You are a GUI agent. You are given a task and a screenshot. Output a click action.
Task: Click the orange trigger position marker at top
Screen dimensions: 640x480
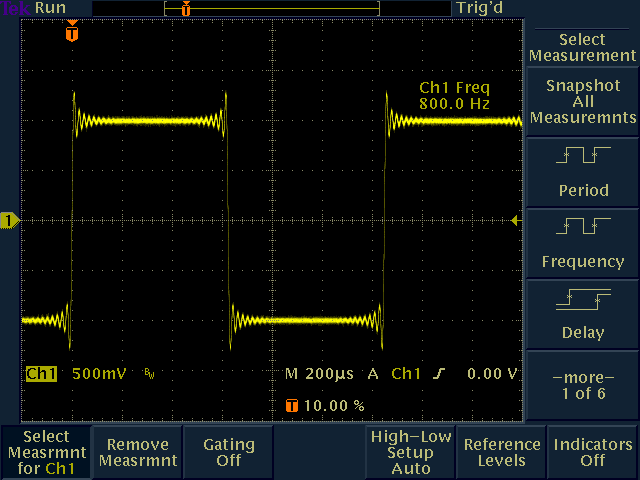[70, 32]
